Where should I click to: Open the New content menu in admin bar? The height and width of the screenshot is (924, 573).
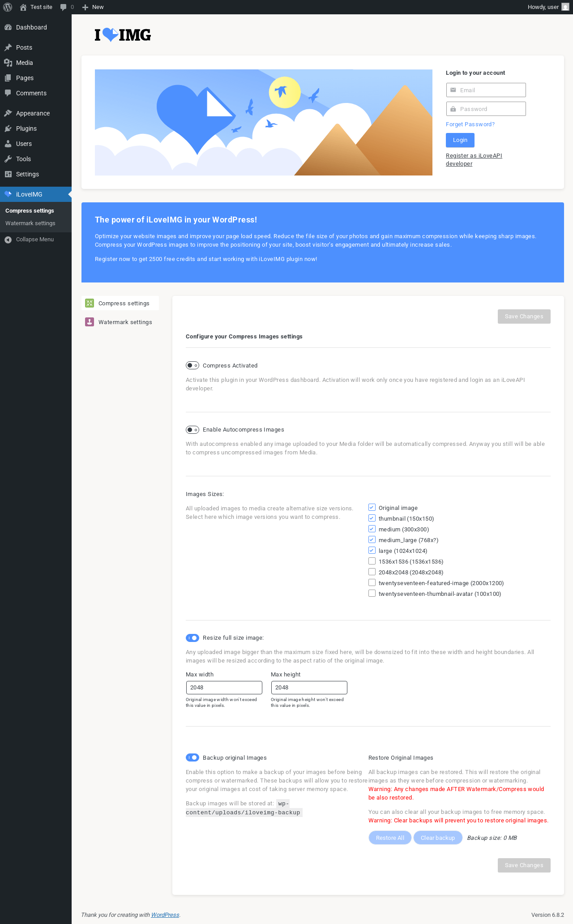coord(93,7)
